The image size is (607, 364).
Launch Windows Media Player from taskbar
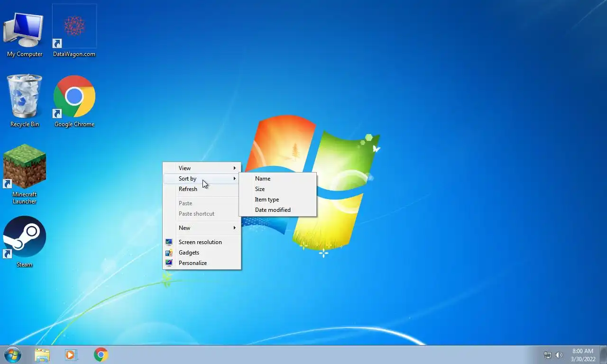71,355
